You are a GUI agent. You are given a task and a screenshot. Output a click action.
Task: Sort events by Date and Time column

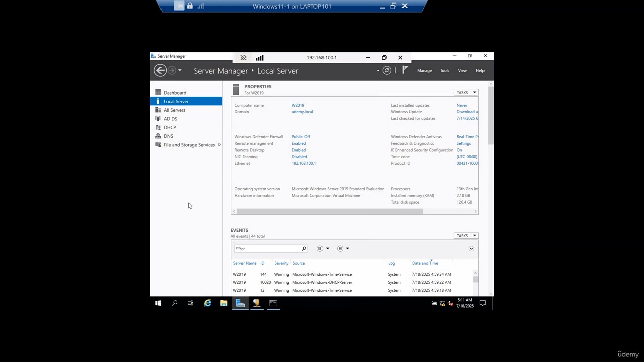tap(425, 263)
